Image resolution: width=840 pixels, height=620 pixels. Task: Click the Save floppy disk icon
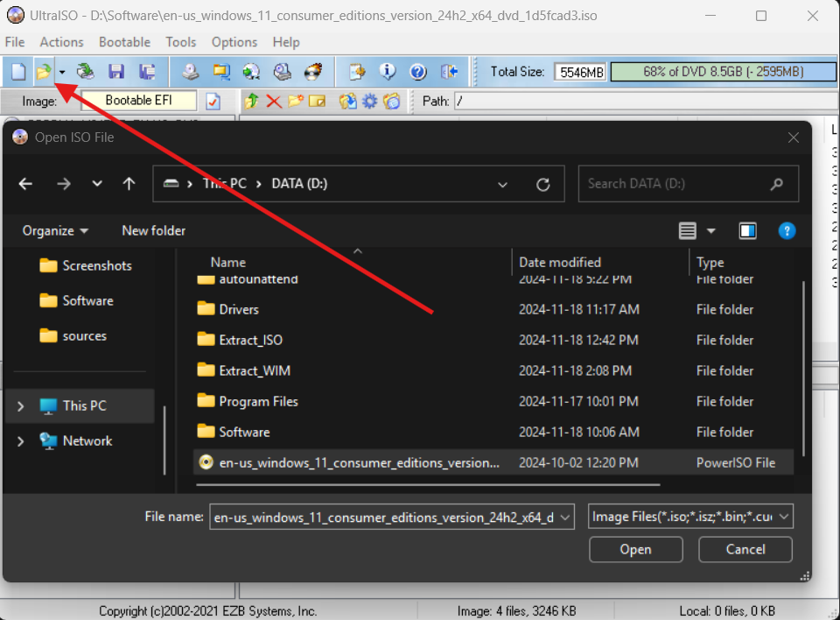[115, 71]
